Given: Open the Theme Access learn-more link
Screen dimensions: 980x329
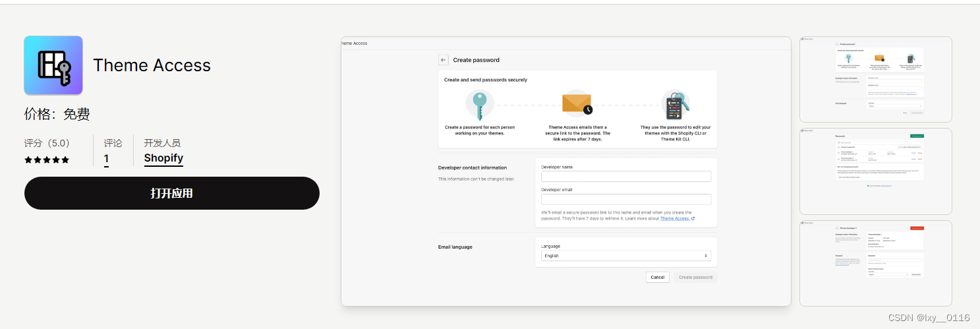Looking at the screenshot, I should pos(677,218).
